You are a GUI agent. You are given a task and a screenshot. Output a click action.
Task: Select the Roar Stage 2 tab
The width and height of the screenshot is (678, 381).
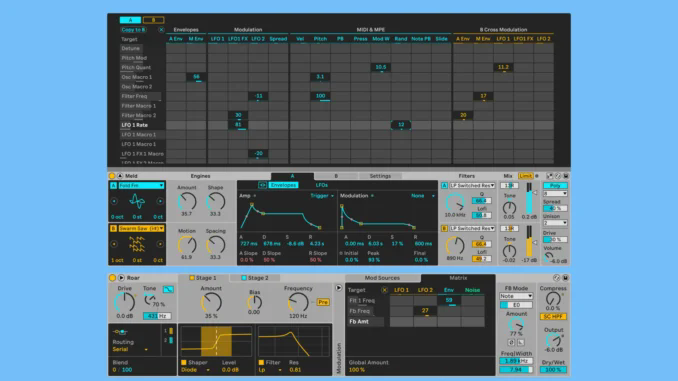click(255, 278)
